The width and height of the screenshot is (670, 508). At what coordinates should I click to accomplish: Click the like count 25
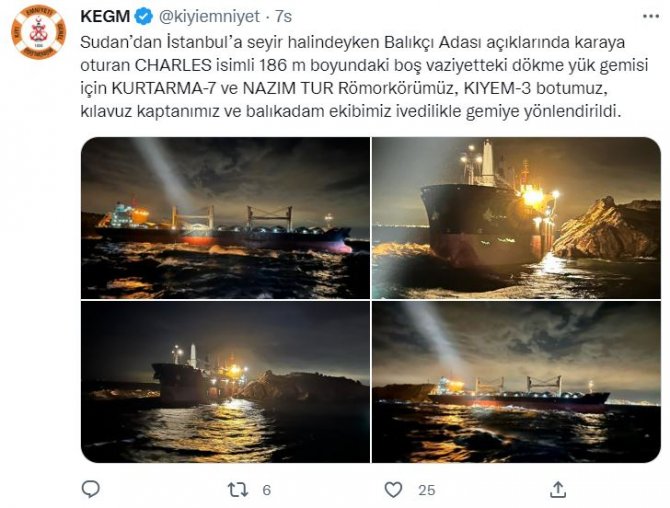point(426,490)
